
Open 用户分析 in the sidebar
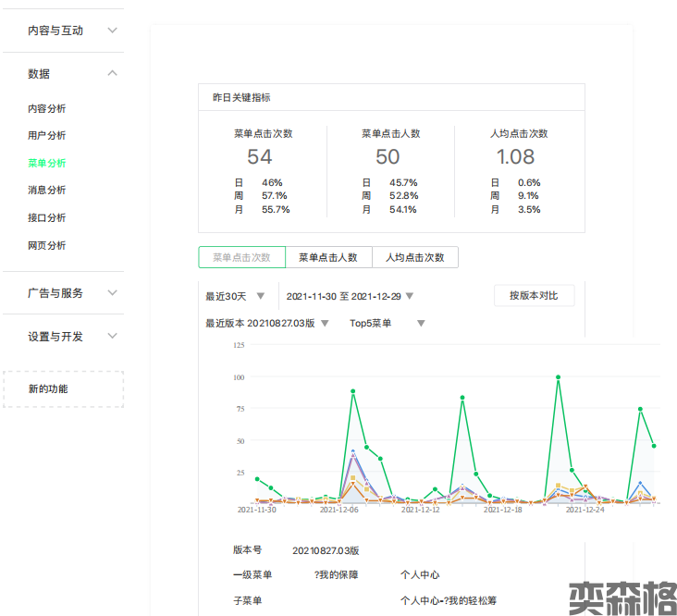pyautogui.click(x=47, y=136)
